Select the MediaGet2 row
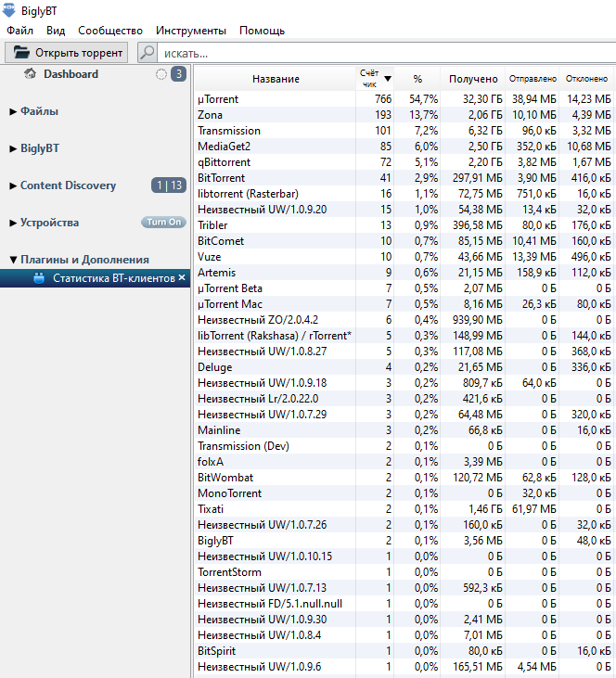616x678 pixels. [404, 147]
